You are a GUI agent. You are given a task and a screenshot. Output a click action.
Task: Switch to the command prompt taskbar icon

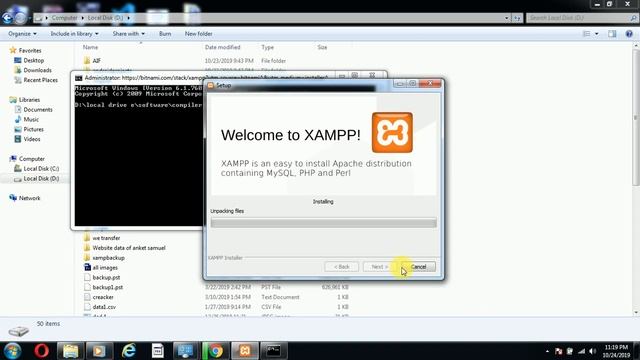point(273,351)
